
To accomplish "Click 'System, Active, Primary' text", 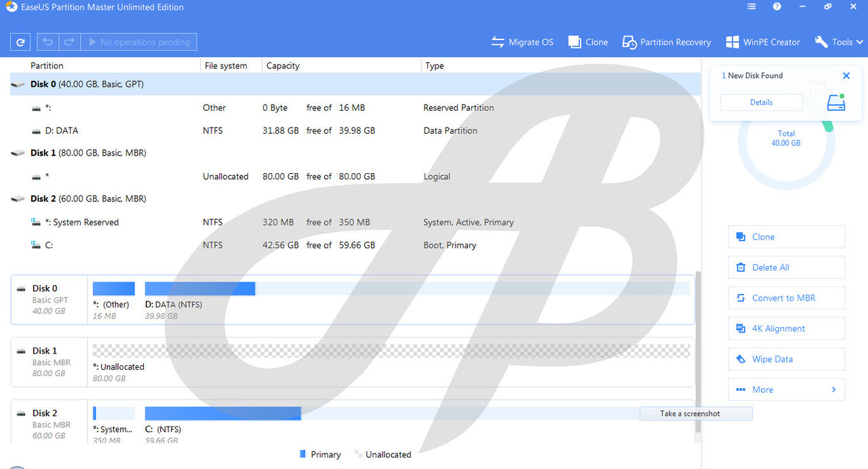I will coord(469,222).
